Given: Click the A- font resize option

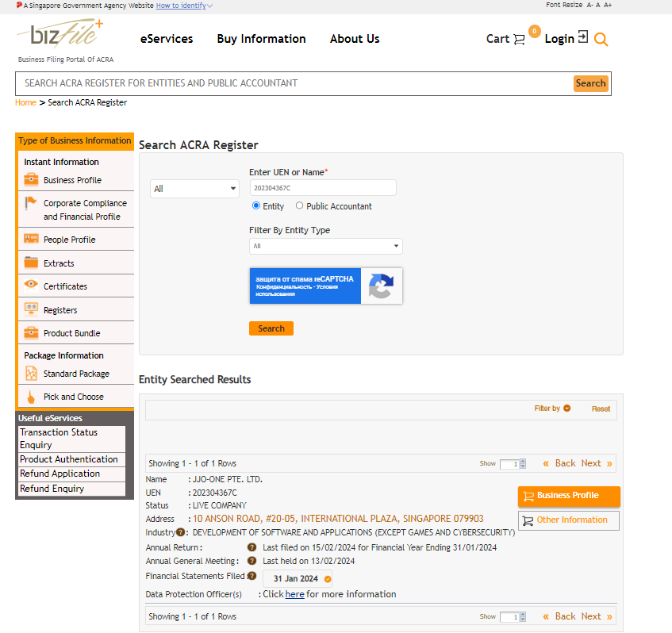Looking at the screenshot, I should [x=589, y=5].
